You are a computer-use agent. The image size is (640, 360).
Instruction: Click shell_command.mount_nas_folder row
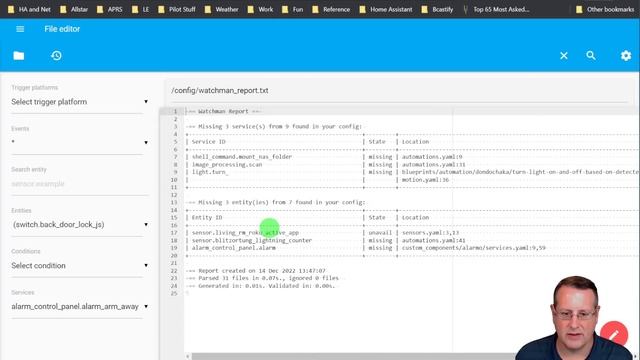pyautogui.click(x=242, y=157)
